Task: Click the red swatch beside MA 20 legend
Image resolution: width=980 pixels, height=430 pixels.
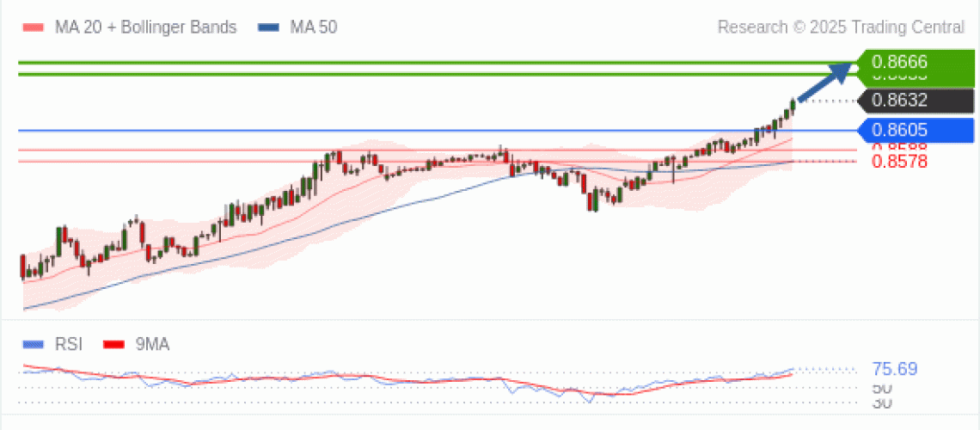Action: tap(34, 28)
